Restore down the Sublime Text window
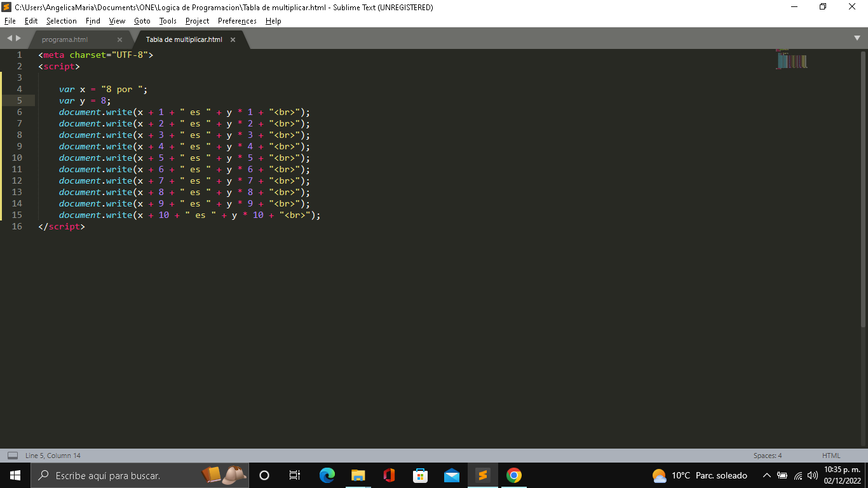The image size is (868, 488). coord(824,7)
